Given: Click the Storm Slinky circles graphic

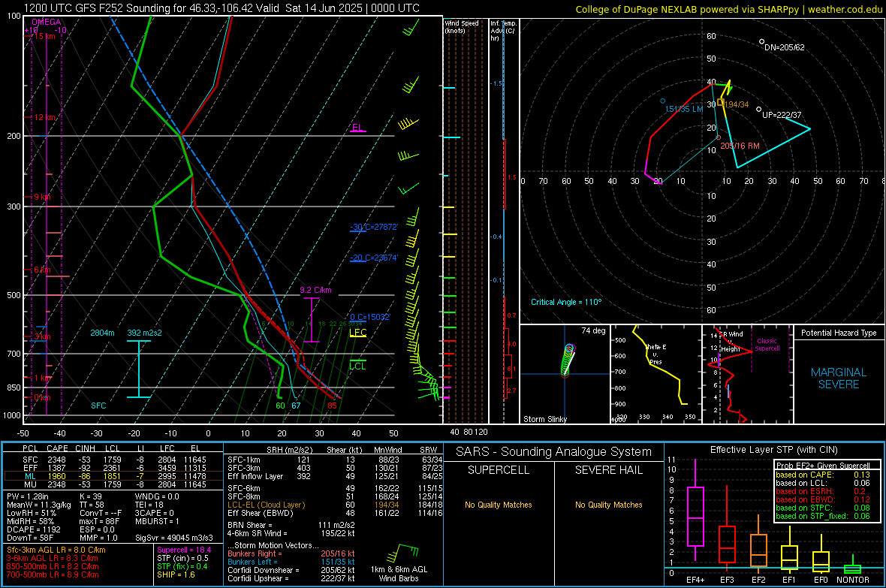Looking at the screenshot, I should click(568, 360).
